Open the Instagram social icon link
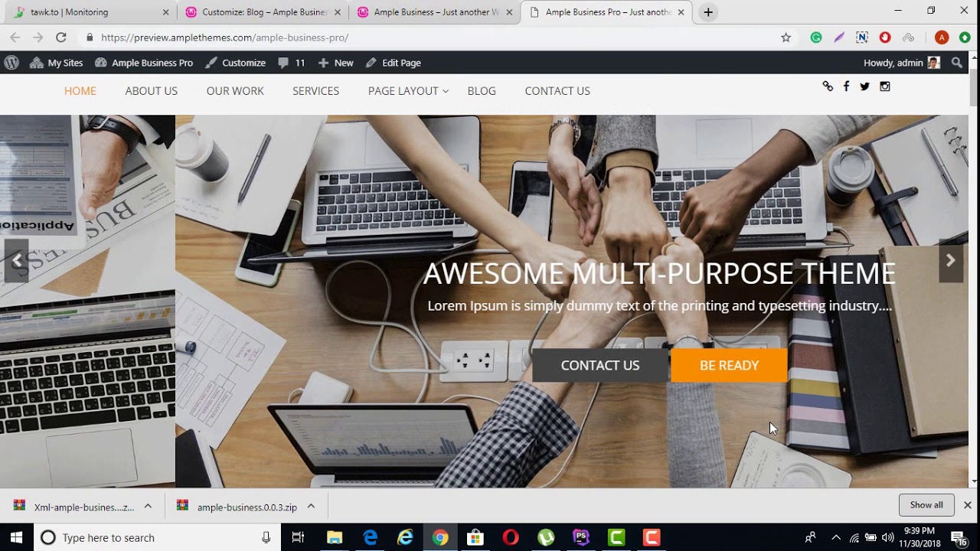 click(885, 86)
